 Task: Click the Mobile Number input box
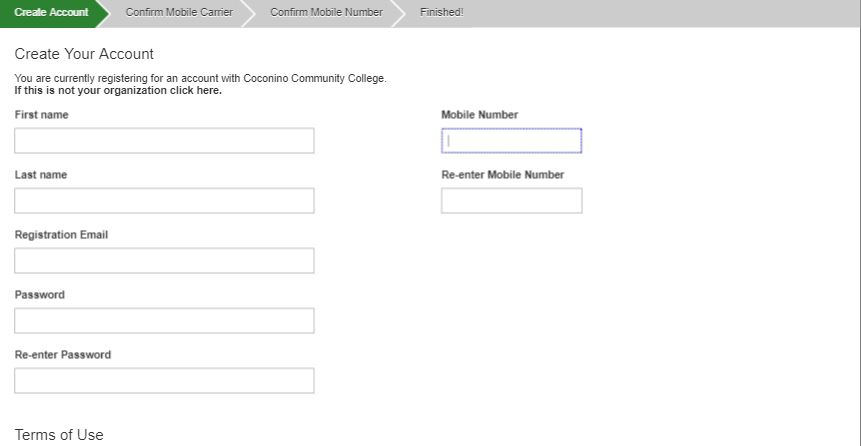tap(511, 141)
